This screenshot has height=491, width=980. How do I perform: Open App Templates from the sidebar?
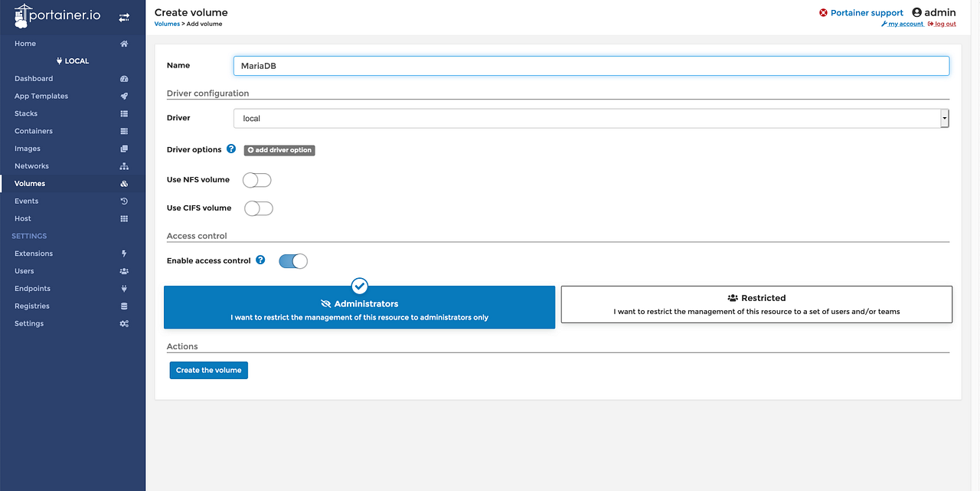point(41,96)
